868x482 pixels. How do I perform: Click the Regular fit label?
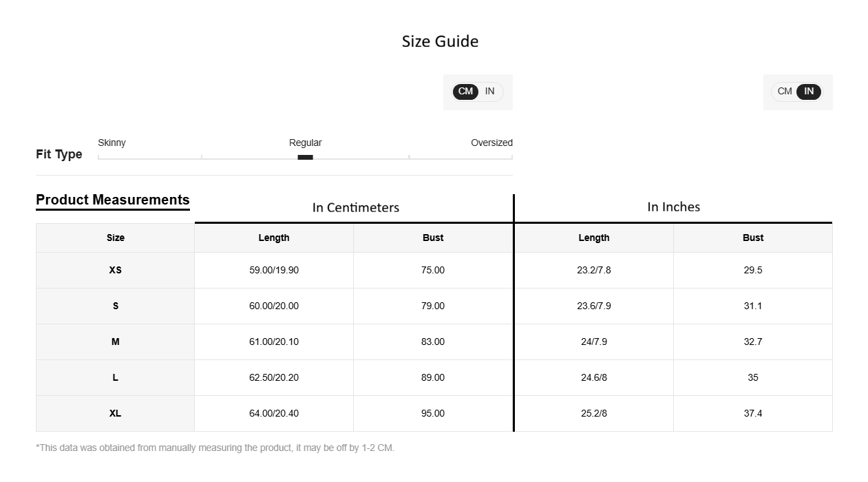click(305, 143)
